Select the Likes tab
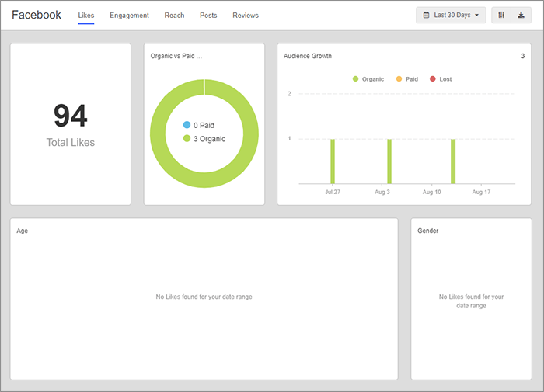The image size is (544, 392). click(x=86, y=16)
